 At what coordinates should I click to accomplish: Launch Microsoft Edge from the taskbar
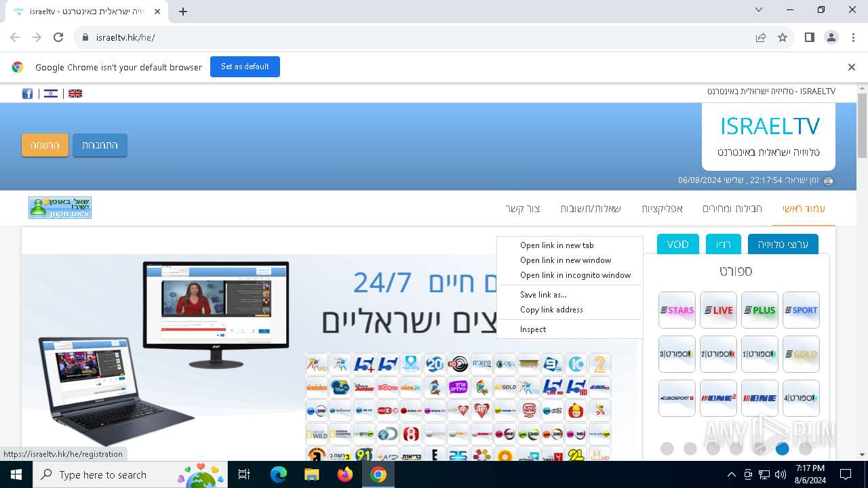279,474
